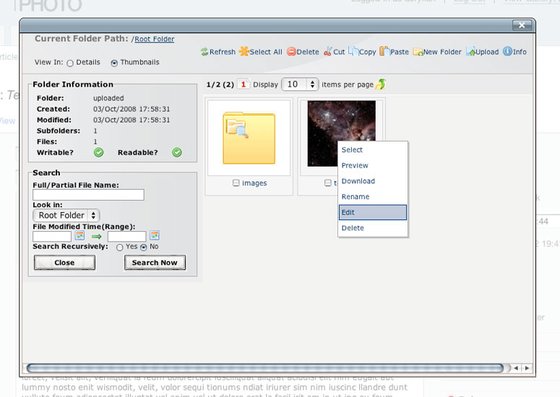Image resolution: width=560 pixels, height=397 pixels.
Task: Click the Full/Partial File Name field
Action: 89,195
